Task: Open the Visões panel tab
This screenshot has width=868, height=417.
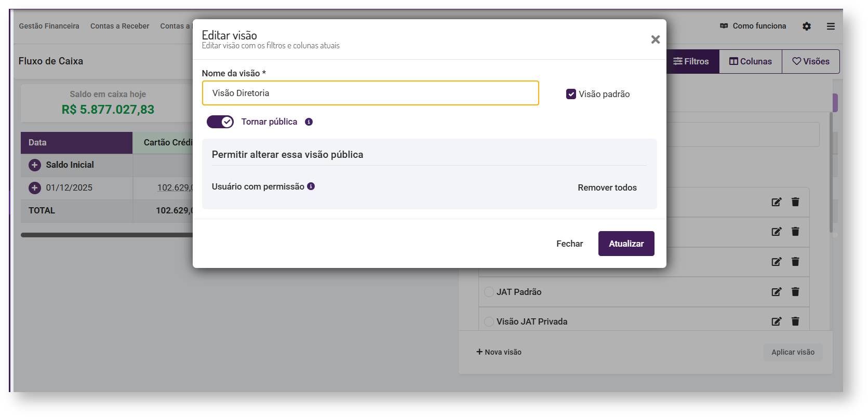Action: 810,61
